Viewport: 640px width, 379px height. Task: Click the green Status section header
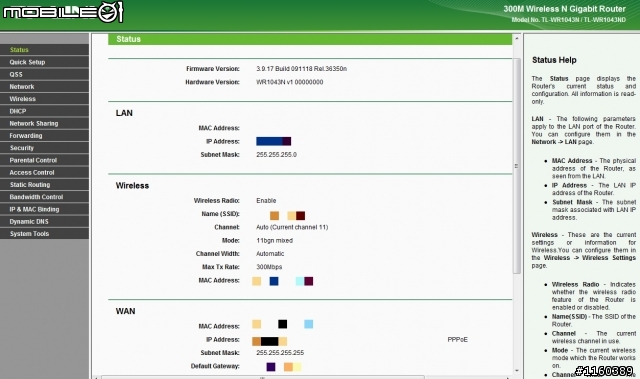coord(310,39)
